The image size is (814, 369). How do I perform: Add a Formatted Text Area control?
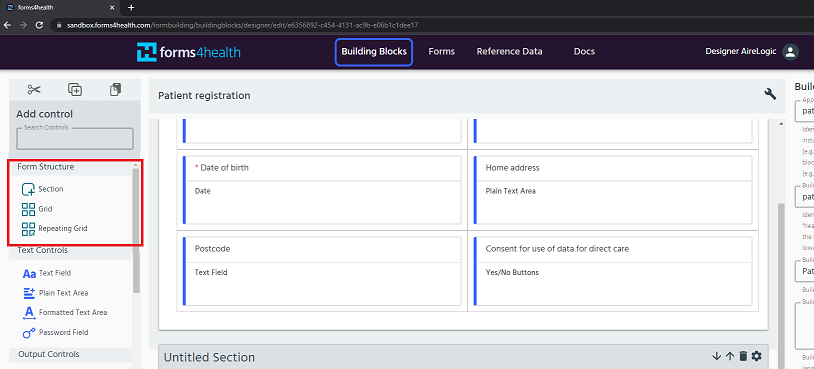[x=65, y=312]
